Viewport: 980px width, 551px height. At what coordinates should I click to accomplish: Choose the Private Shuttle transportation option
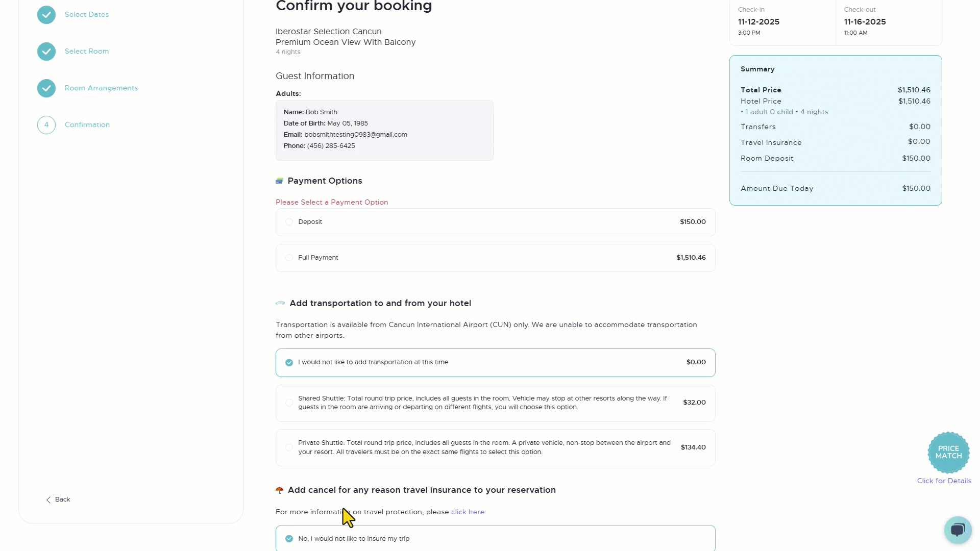495,447
